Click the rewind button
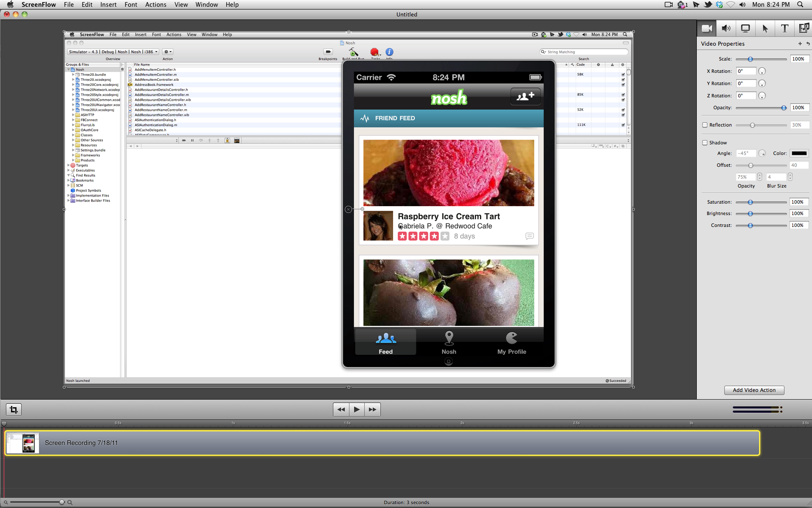Viewport: 812px width, 508px height. (341, 409)
